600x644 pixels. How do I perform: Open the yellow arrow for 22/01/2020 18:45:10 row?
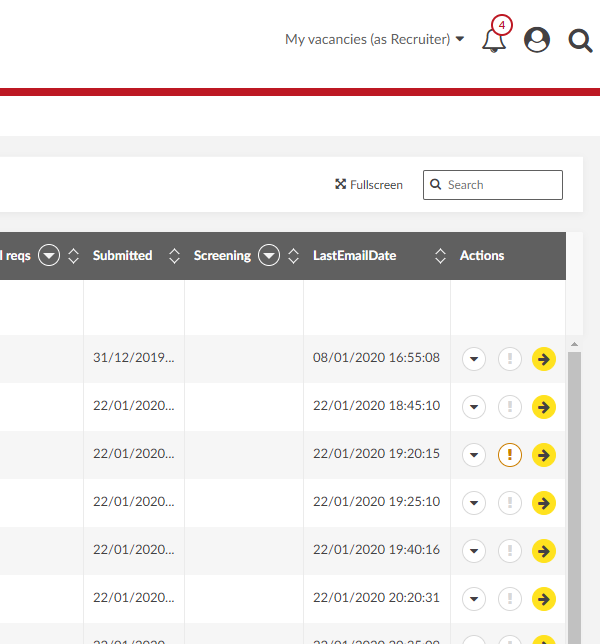(543, 407)
